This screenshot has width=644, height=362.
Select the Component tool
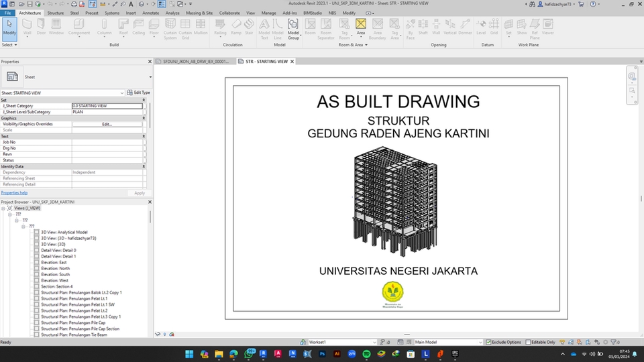pyautogui.click(x=79, y=27)
